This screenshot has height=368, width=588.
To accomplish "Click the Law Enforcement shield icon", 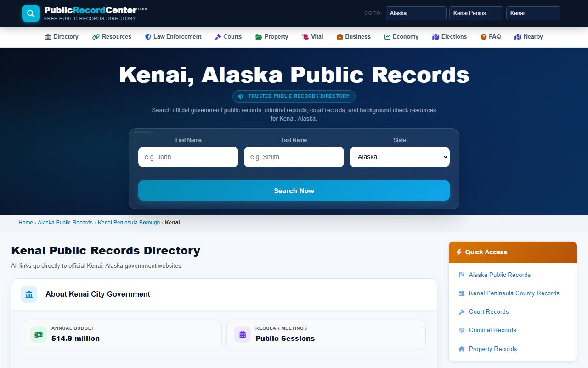I will click(148, 37).
